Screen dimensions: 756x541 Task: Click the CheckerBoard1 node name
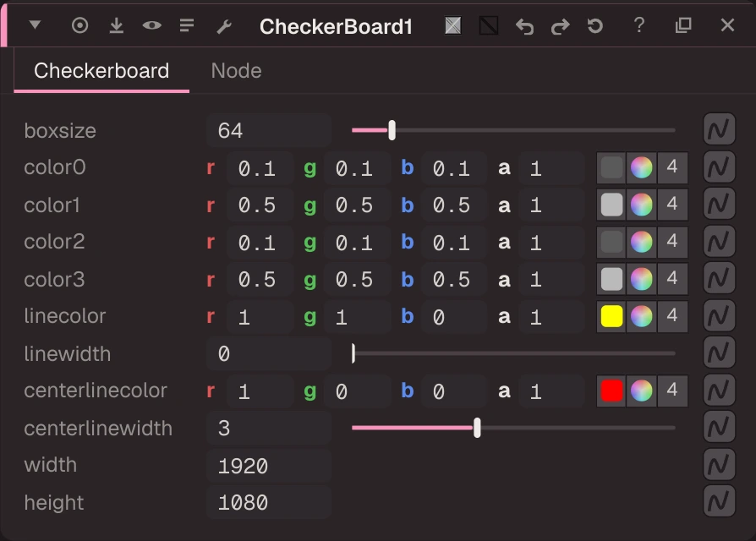[336, 26]
